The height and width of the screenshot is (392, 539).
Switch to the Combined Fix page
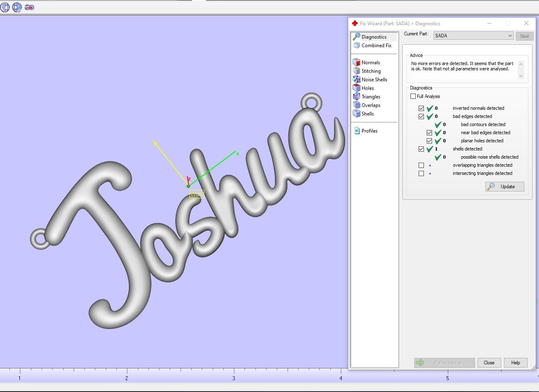tap(376, 46)
